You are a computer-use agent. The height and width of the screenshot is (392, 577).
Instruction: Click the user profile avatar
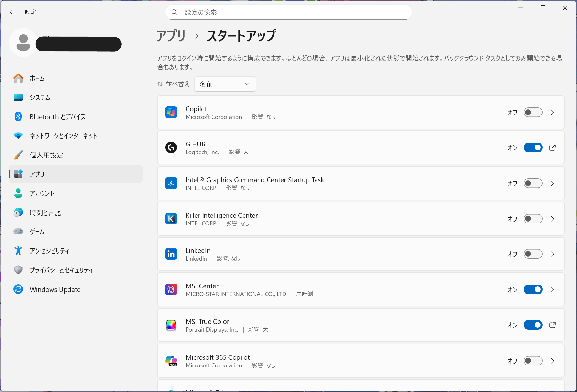23,43
